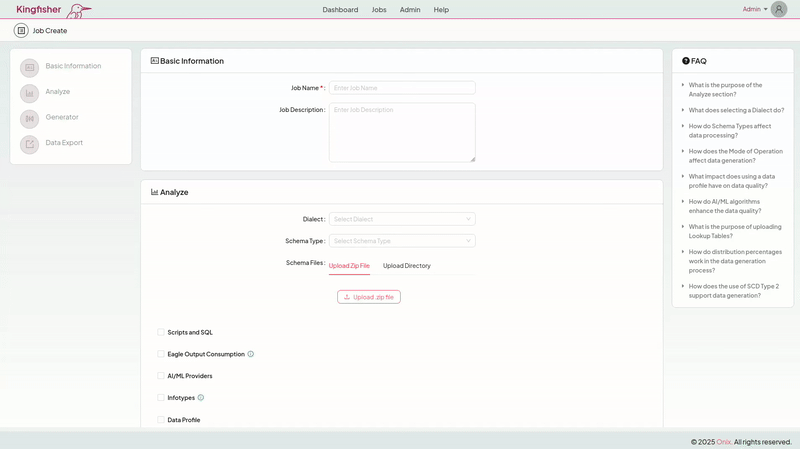Check the Data Profile checkbox
The height and width of the screenshot is (449, 800).
(x=161, y=420)
